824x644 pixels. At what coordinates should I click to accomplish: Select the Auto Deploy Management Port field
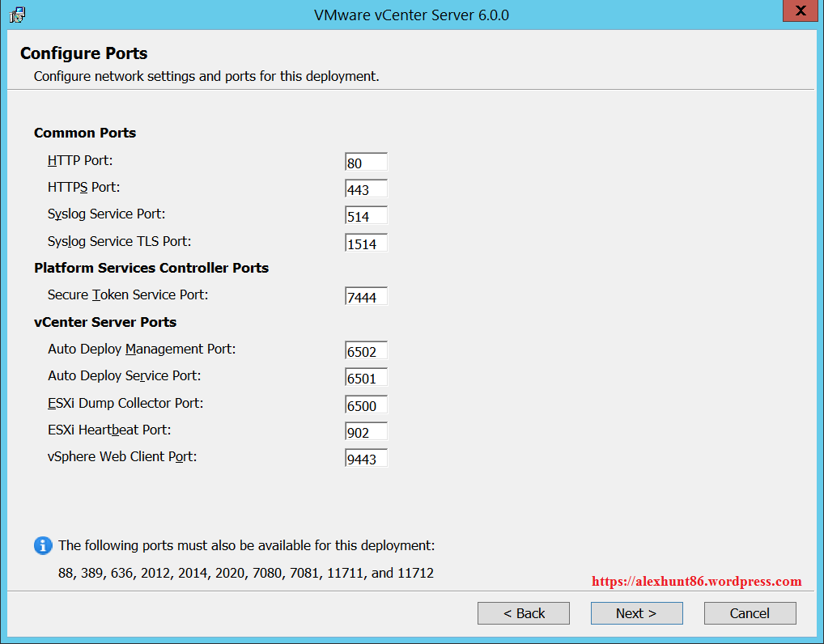tap(366, 351)
